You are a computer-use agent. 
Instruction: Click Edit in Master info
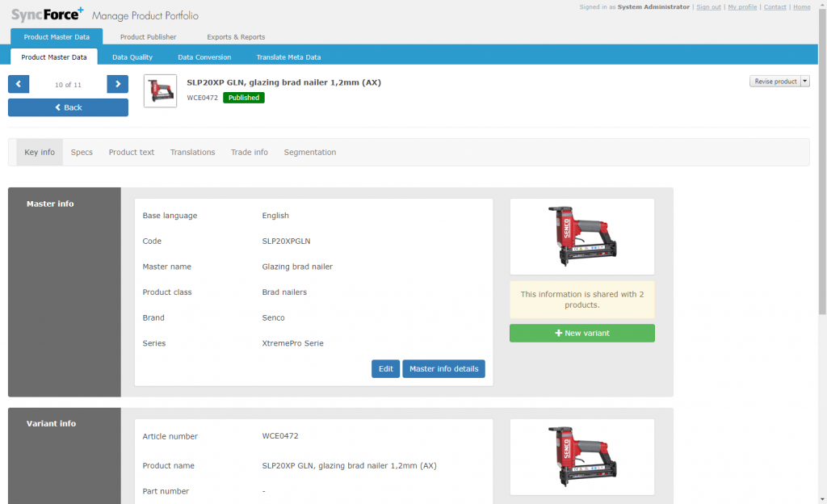tap(386, 369)
